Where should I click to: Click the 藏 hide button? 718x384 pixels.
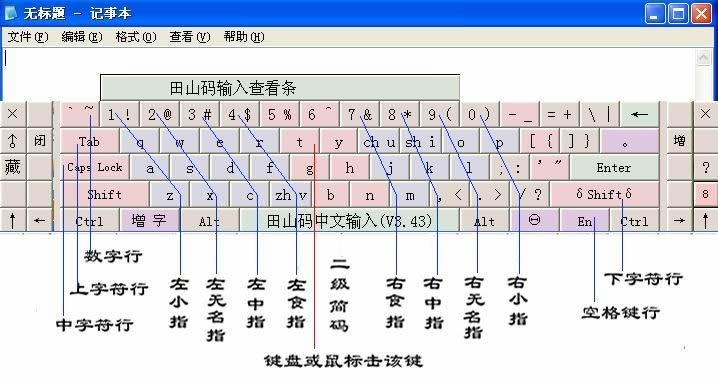point(12,167)
